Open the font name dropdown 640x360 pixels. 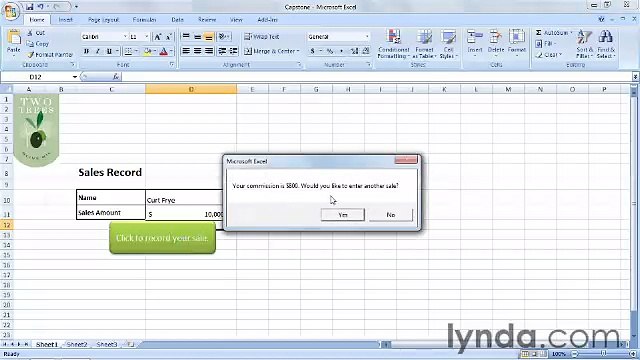[x=125, y=37]
